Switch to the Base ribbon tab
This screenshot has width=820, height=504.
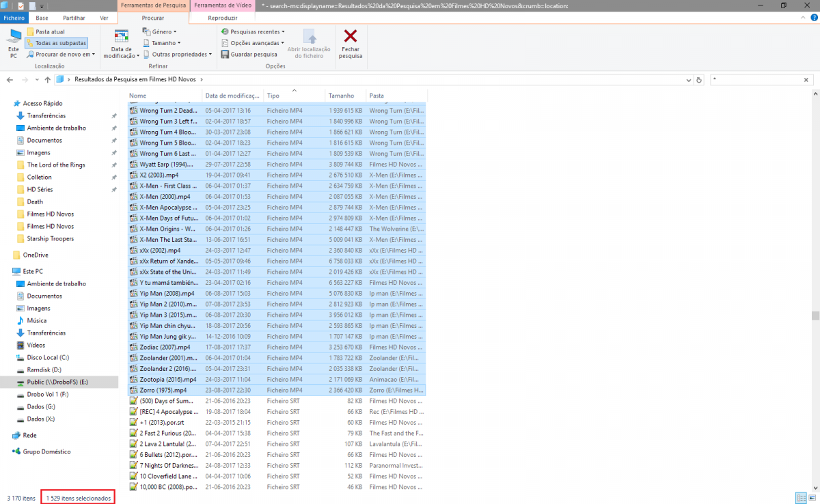coord(42,18)
